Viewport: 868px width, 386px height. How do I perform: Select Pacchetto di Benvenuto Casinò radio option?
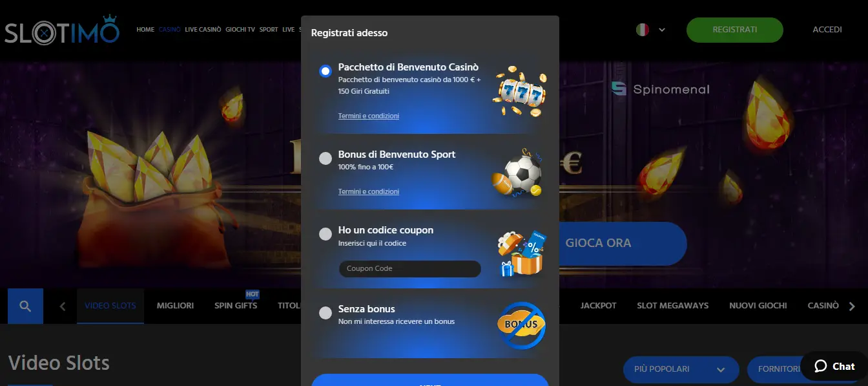[325, 71]
